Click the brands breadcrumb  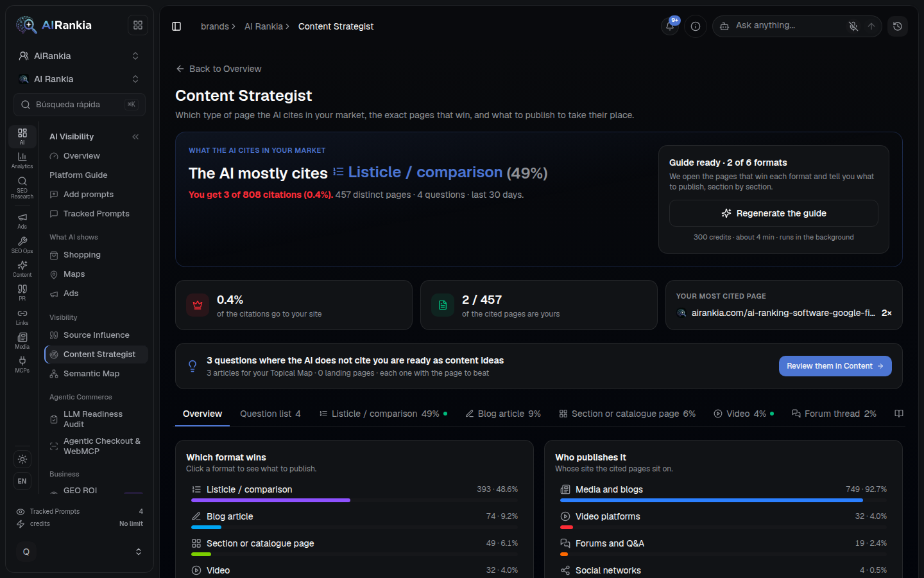215,26
